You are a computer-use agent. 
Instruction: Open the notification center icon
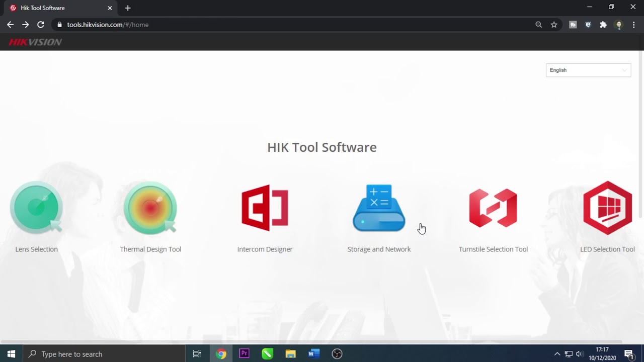[x=629, y=354]
